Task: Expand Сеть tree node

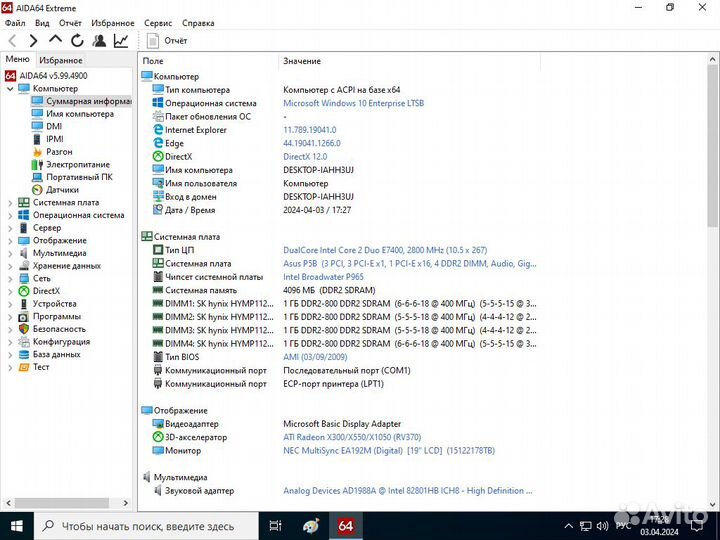Action: click(x=10, y=278)
